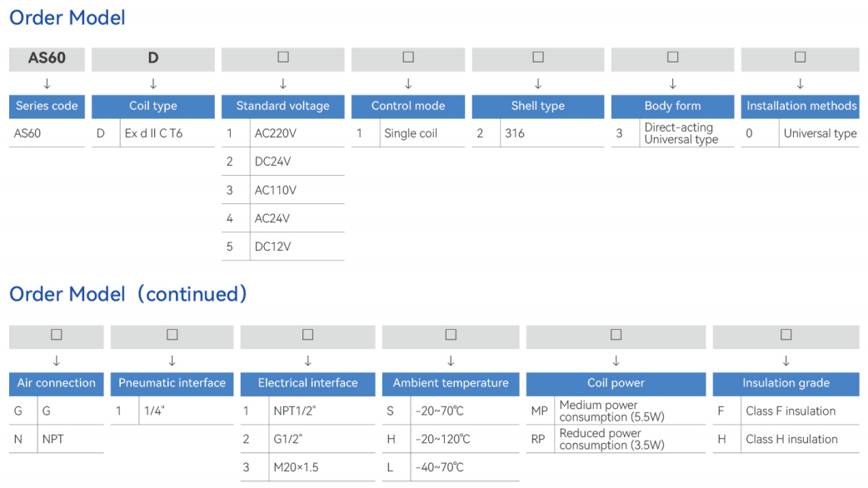
Task: Click the arrow above Control mode header
Action: point(408,83)
